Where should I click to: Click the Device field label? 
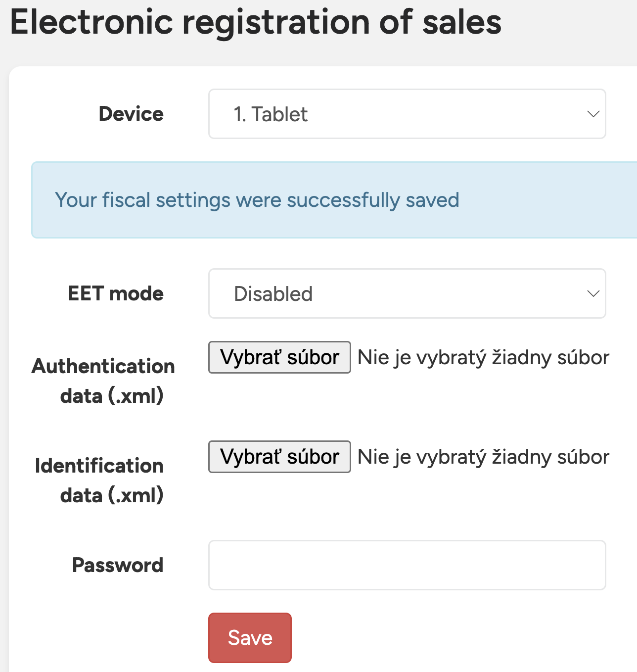131,114
